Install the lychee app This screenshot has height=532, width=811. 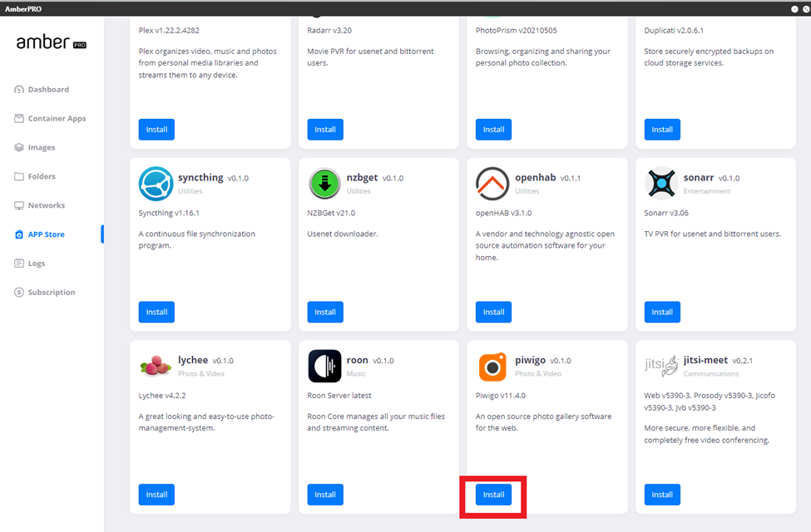[x=156, y=495]
